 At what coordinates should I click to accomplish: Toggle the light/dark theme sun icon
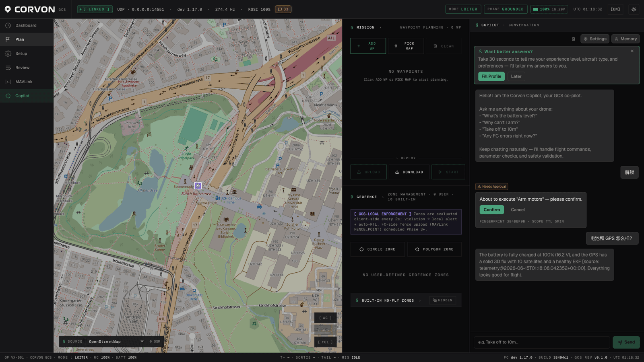[x=634, y=9]
